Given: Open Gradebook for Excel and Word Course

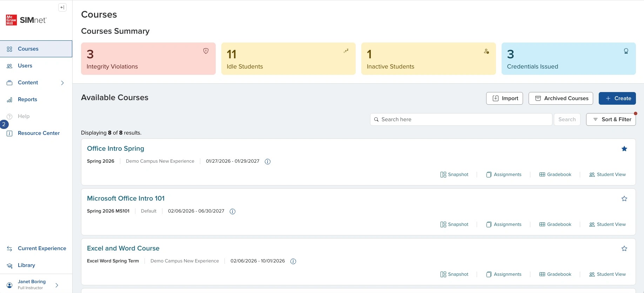Looking at the screenshot, I should [555, 274].
